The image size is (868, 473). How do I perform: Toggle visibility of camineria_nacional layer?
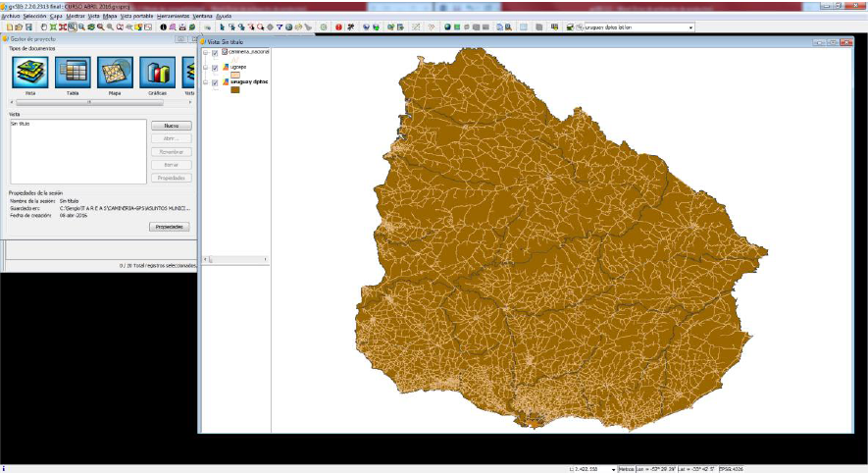(x=215, y=52)
